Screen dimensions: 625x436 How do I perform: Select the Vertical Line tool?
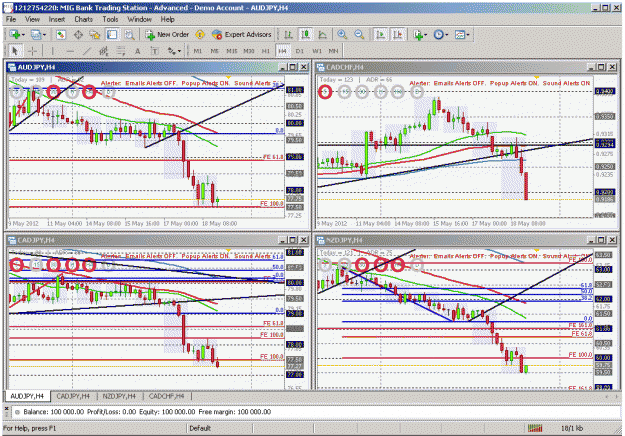[52, 51]
